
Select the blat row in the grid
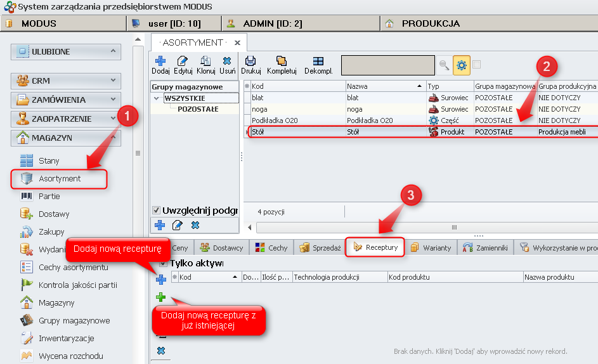tap(420, 98)
